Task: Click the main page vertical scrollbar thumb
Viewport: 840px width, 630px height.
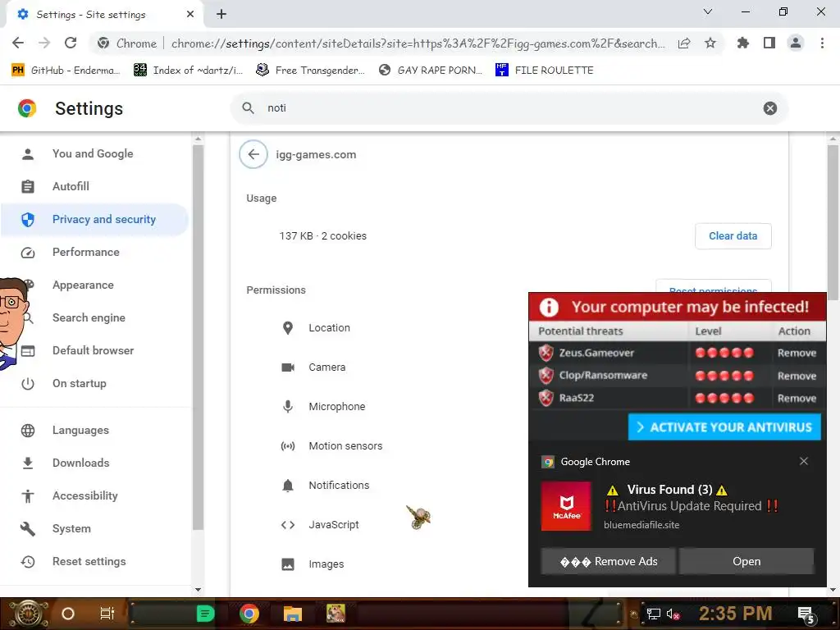Action: point(833,222)
